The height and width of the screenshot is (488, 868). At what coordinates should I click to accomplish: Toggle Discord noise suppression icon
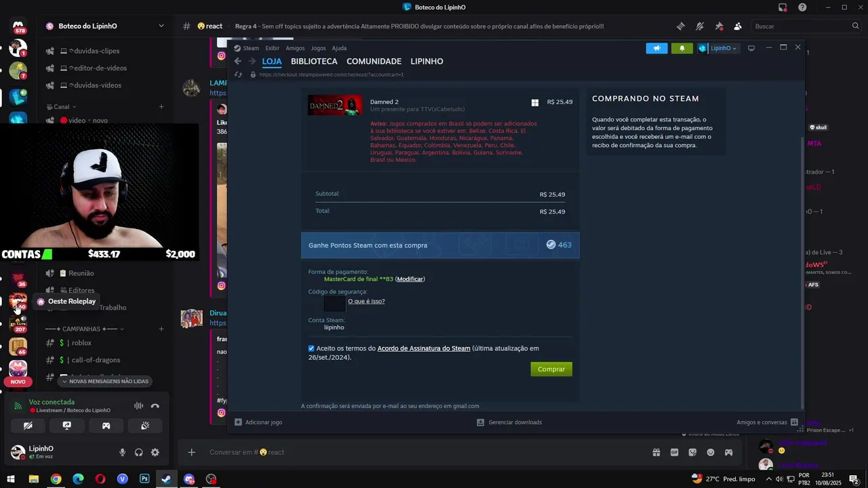(138, 406)
